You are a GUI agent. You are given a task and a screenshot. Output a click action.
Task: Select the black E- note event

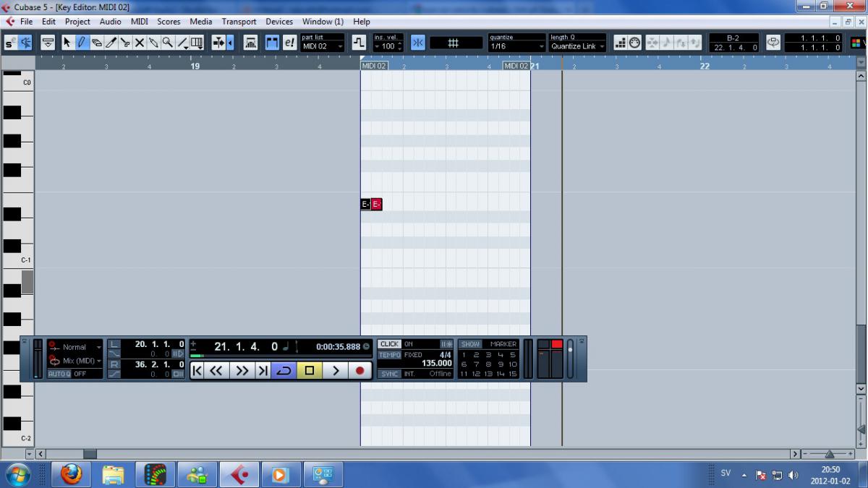pyautogui.click(x=365, y=205)
